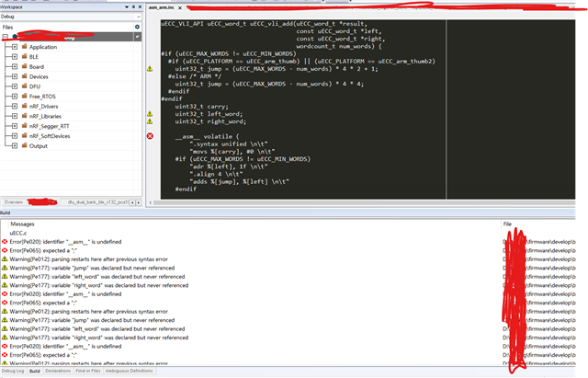The width and height of the screenshot is (588, 378).
Task: Expand the BLE folder node
Action: (15, 57)
